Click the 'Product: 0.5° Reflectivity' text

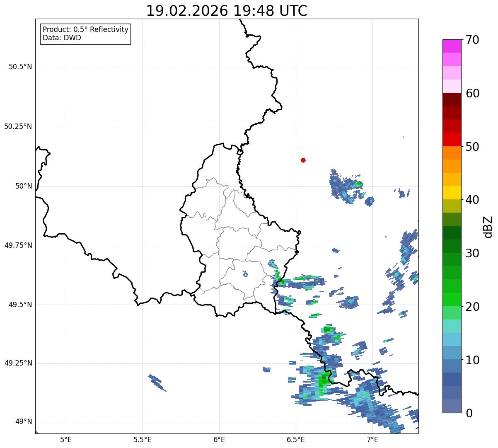tap(86, 30)
